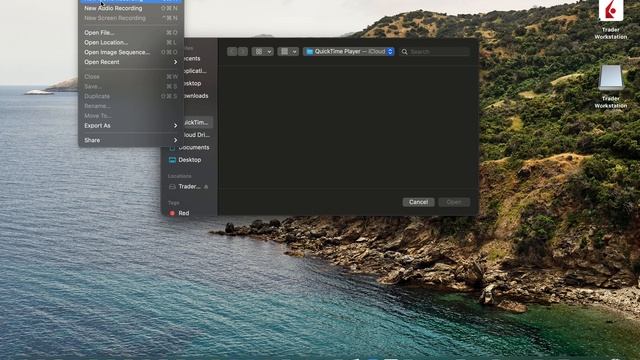Select the Trader… volume in Locations

(x=189, y=187)
